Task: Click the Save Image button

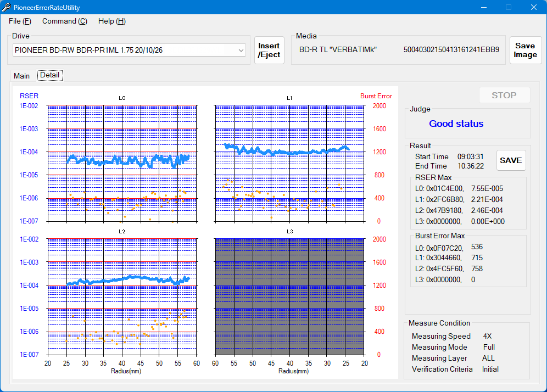Action: pos(525,51)
